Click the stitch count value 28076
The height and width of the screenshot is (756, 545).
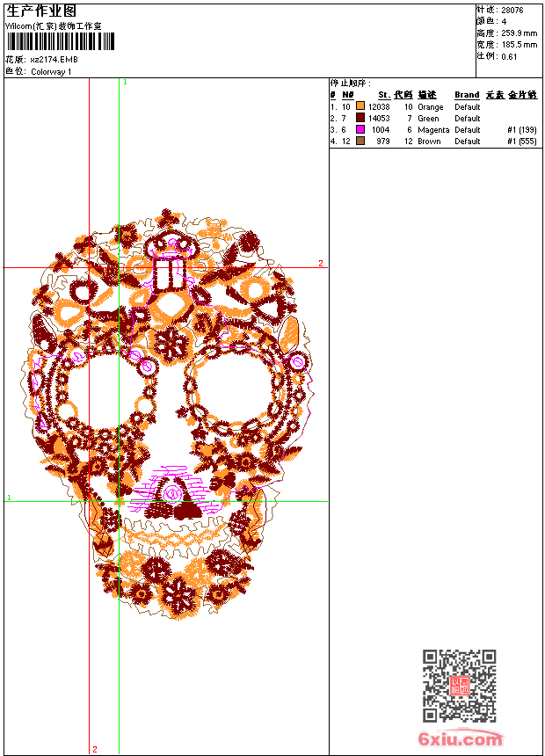512,11
